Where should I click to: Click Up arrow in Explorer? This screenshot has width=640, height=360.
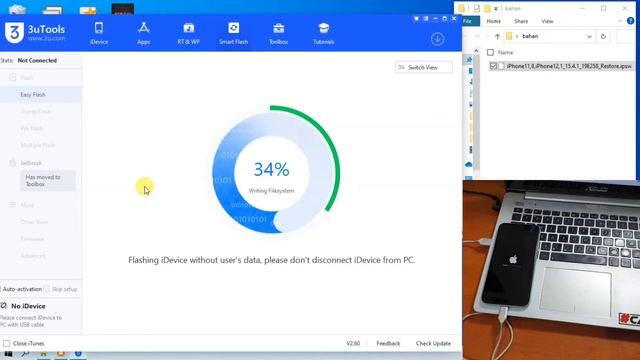coord(497,36)
